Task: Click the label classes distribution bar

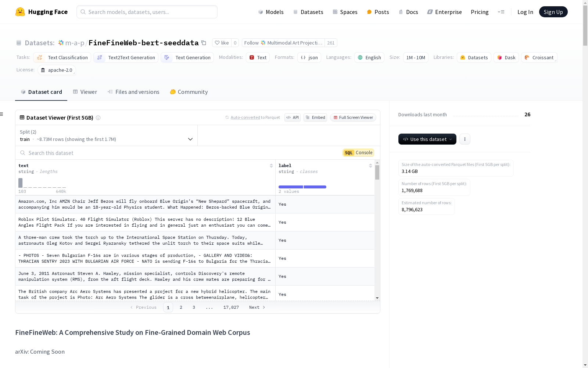Action: 302,187
